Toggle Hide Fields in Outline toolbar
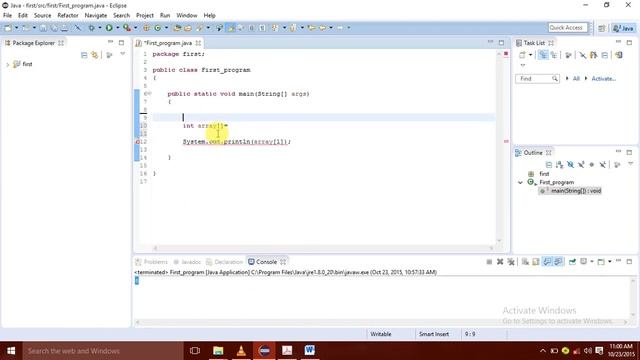The image size is (640, 360). click(570, 164)
